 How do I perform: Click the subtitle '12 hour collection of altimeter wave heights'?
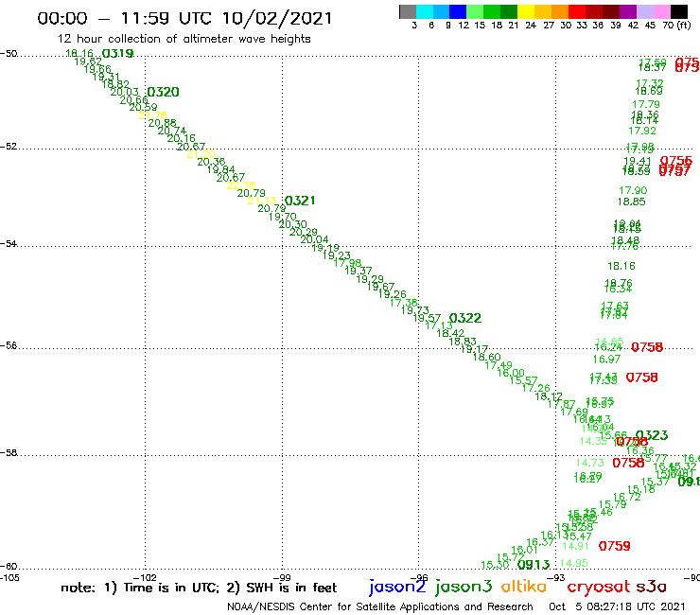[184, 39]
